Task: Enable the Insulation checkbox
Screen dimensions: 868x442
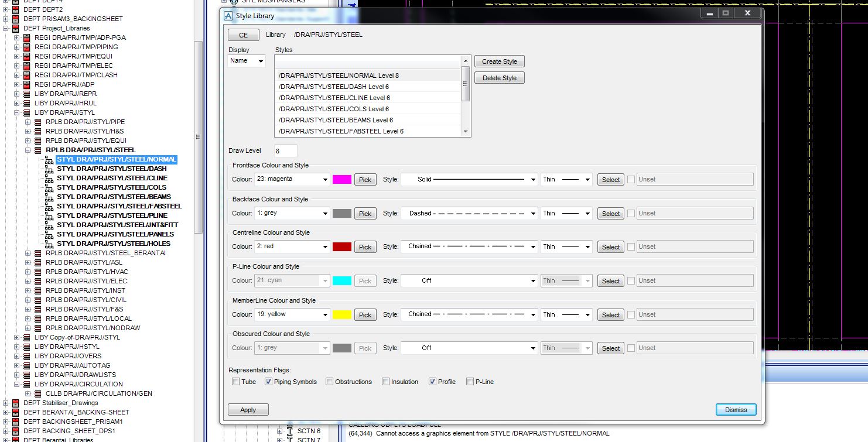Action: click(385, 382)
